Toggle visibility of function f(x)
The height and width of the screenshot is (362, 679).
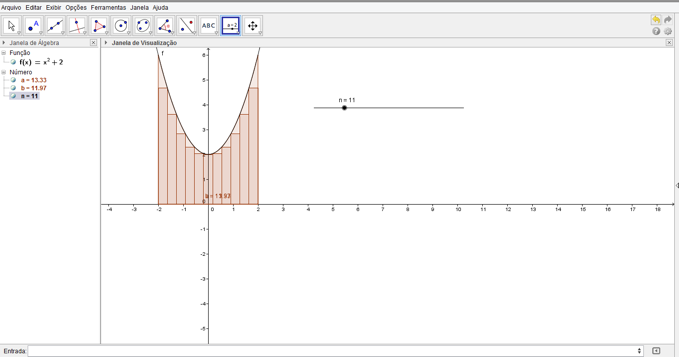[x=13, y=62]
